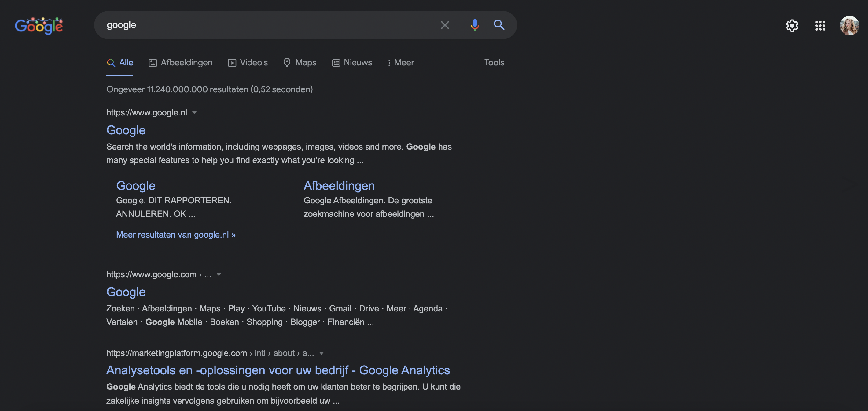Open the first Google result for google.nl

126,130
